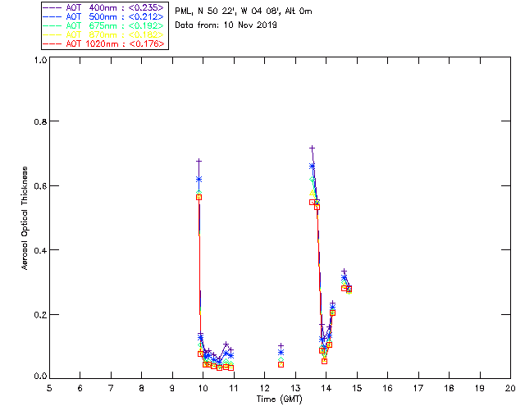Click x-axis tick label 10
Viewport: 525px width, 420px height.
tap(203, 388)
